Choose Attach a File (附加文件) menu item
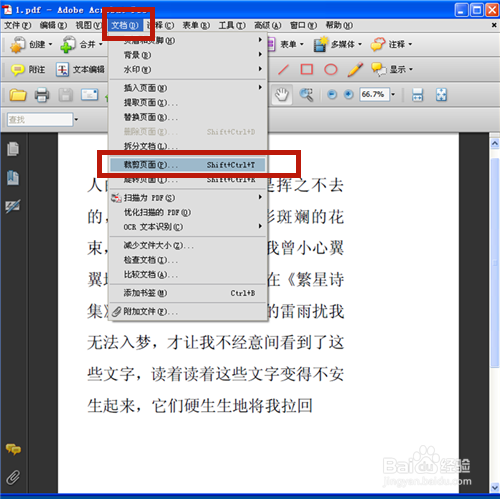This screenshot has height=499, width=500. 188,312
